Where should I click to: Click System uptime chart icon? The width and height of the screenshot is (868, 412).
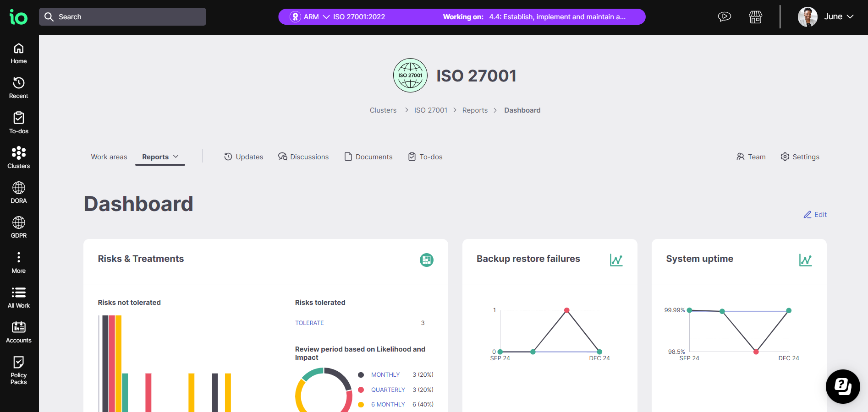[x=805, y=260]
